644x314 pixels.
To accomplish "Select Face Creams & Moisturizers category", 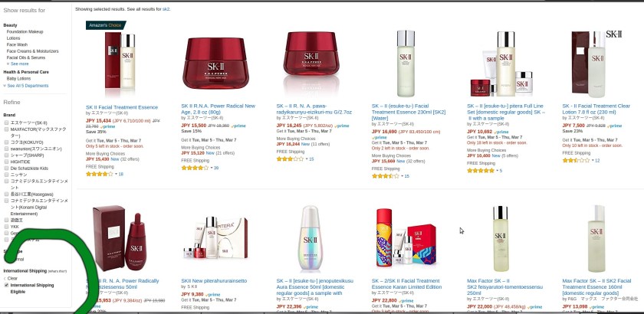I will pos(32,51).
